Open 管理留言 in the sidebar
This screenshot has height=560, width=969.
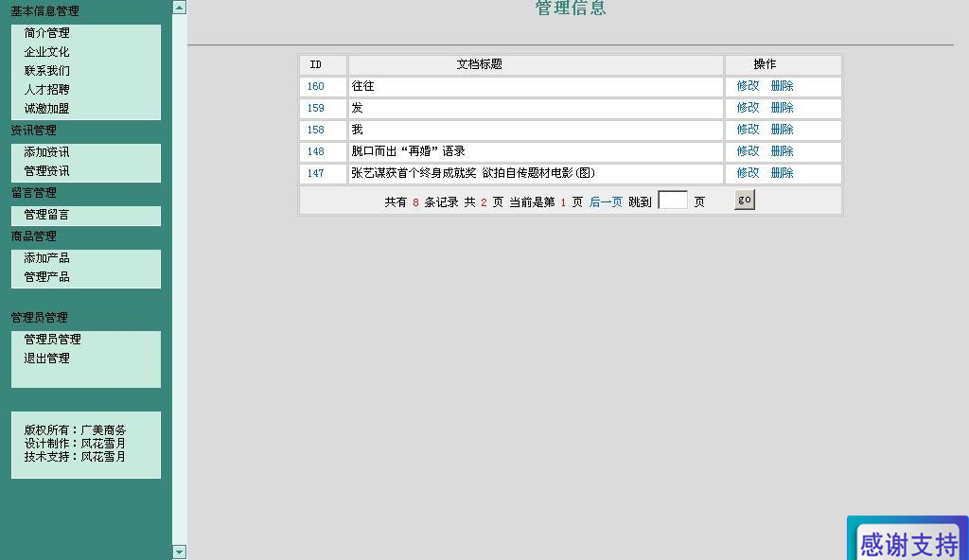coord(47,215)
